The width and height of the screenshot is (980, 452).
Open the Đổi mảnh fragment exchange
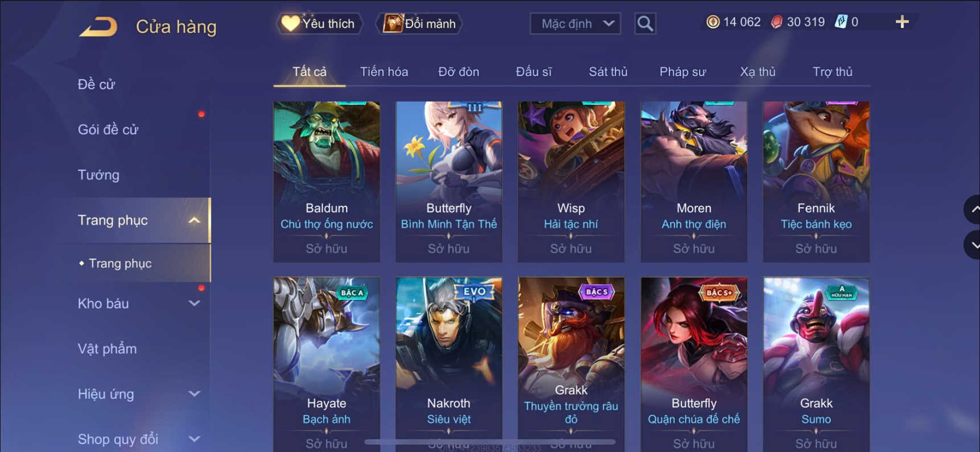419,23
